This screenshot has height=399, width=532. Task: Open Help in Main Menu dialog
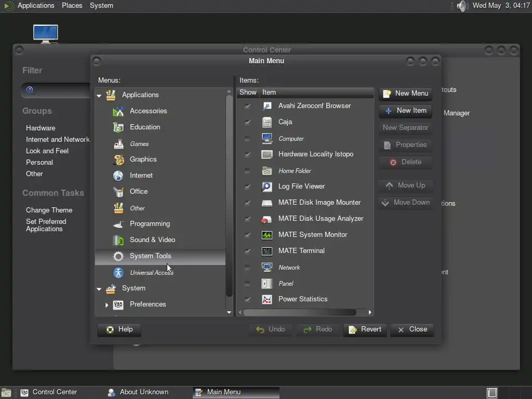119,329
